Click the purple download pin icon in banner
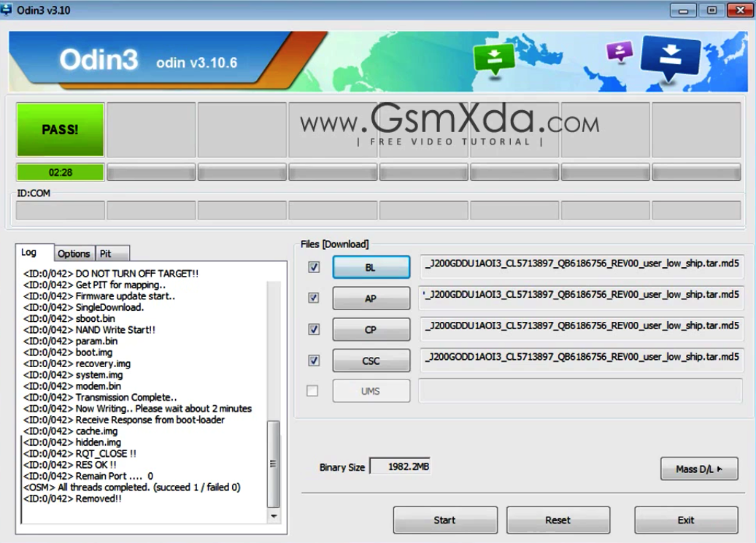756x543 pixels. (x=620, y=51)
